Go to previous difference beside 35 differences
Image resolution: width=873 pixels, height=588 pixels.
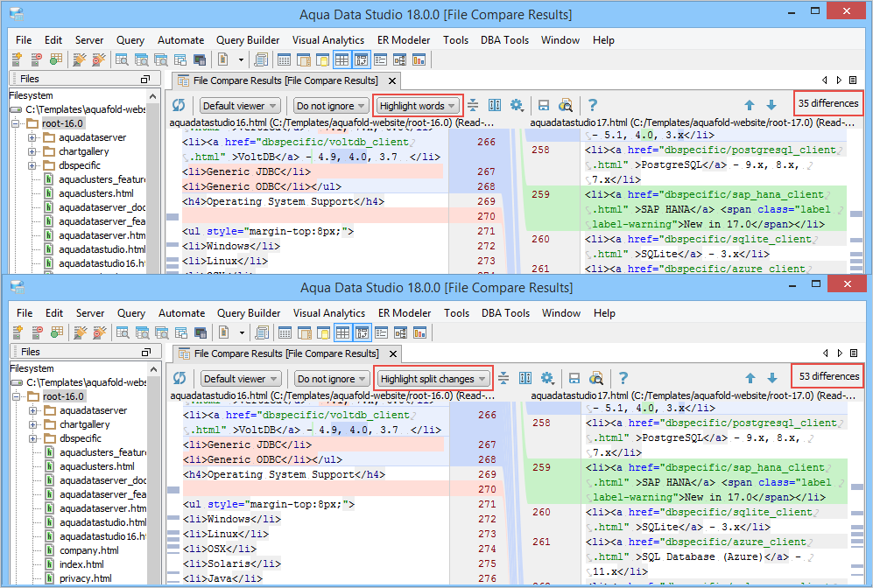pos(750,105)
